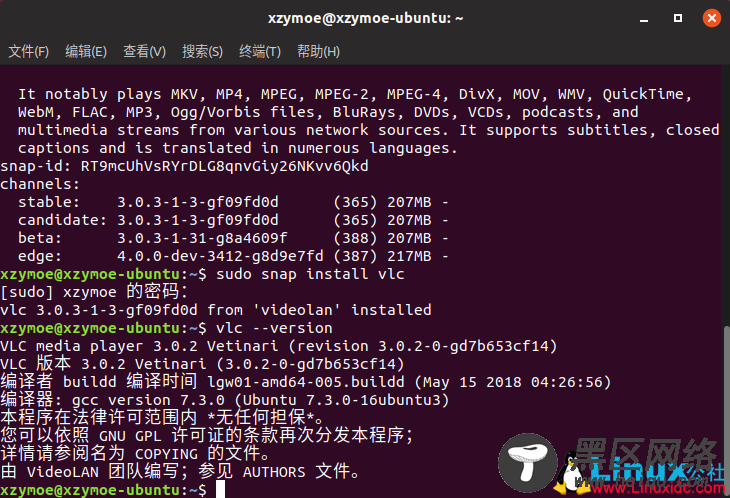The height and width of the screenshot is (498, 730).
Task: Click the window title xzymoe@xzymoe-ubuntu: ~
Action: [365, 18]
